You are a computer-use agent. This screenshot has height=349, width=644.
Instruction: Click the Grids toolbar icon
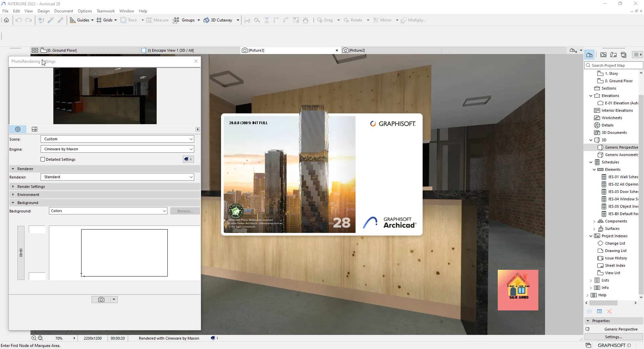pos(99,20)
